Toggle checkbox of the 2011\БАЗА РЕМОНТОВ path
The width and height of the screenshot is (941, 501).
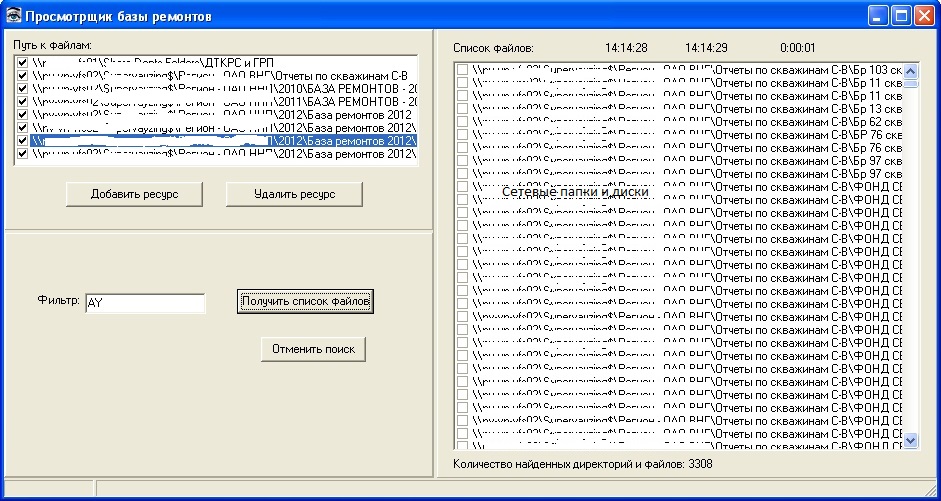(x=23, y=101)
